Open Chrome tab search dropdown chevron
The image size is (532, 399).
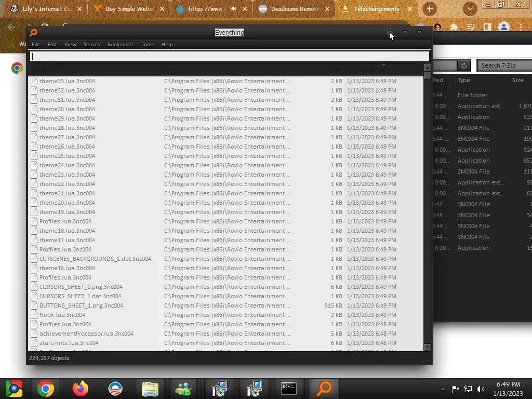click(x=470, y=9)
